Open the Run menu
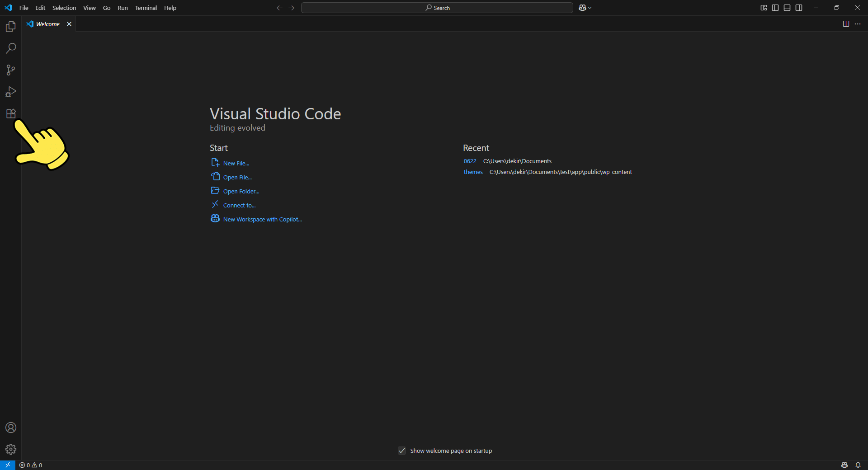 pos(123,8)
